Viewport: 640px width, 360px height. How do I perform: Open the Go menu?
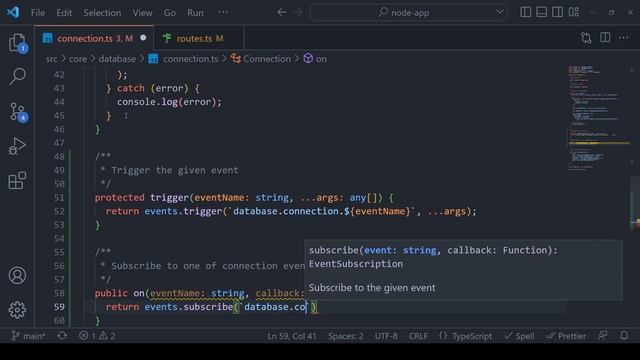point(170,13)
